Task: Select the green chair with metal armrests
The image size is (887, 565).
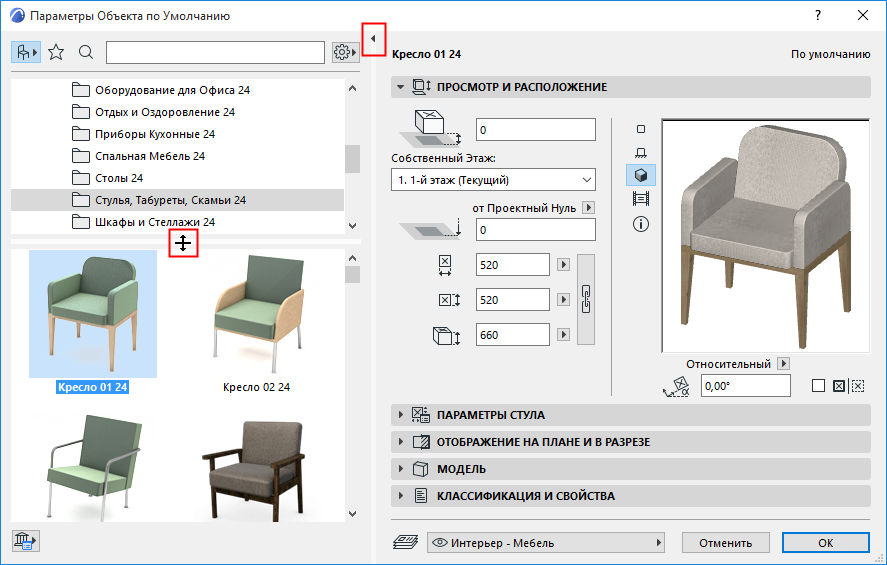Action: click(93, 467)
